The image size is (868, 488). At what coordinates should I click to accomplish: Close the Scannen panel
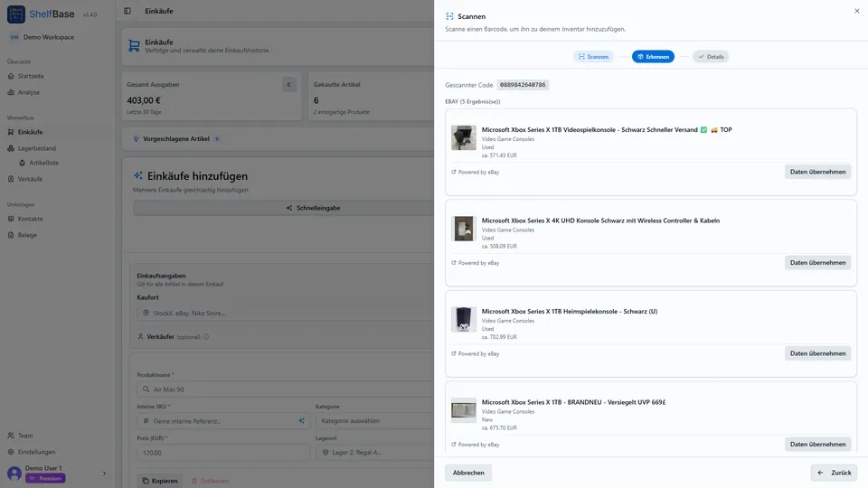point(857,11)
